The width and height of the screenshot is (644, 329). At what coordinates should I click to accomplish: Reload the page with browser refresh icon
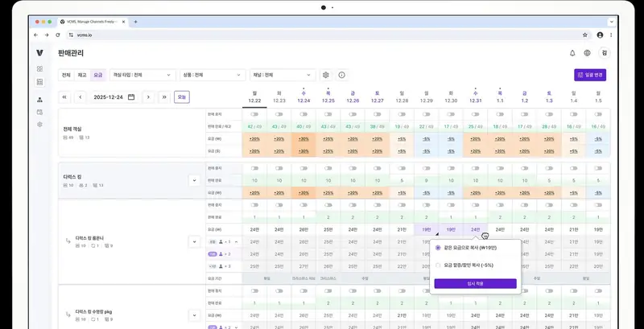point(57,35)
